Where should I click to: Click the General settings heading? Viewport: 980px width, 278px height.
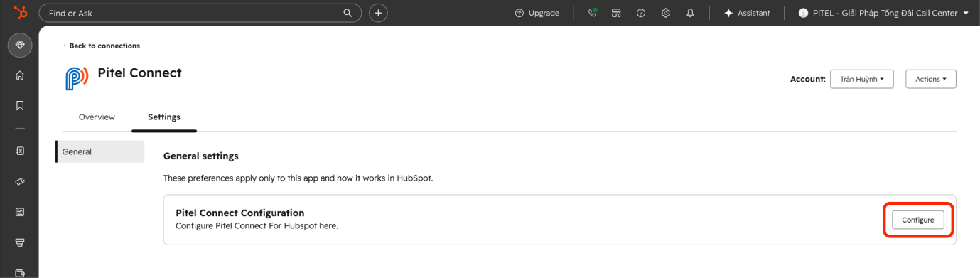click(x=201, y=156)
